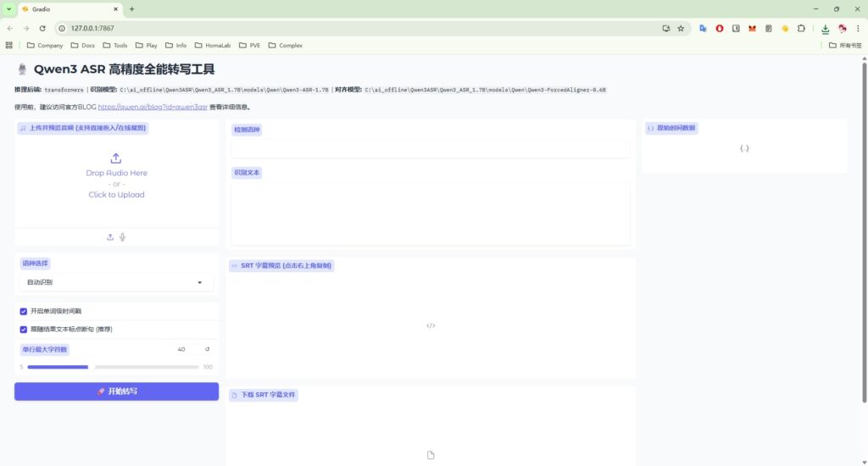The width and height of the screenshot is (868, 466).
Task: Bookmark this page with the star icon
Action: tap(681, 28)
